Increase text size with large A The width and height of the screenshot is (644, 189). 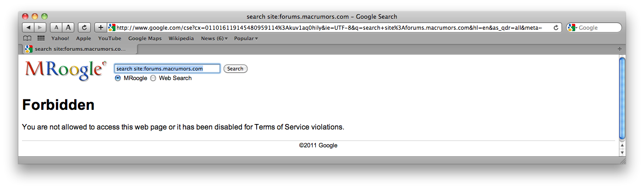(68, 27)
